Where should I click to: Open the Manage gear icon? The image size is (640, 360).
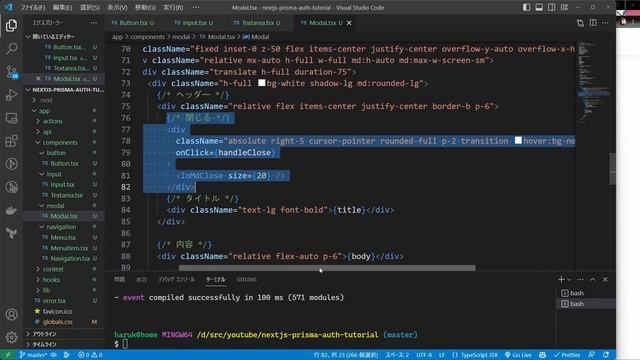click(11, 337)
